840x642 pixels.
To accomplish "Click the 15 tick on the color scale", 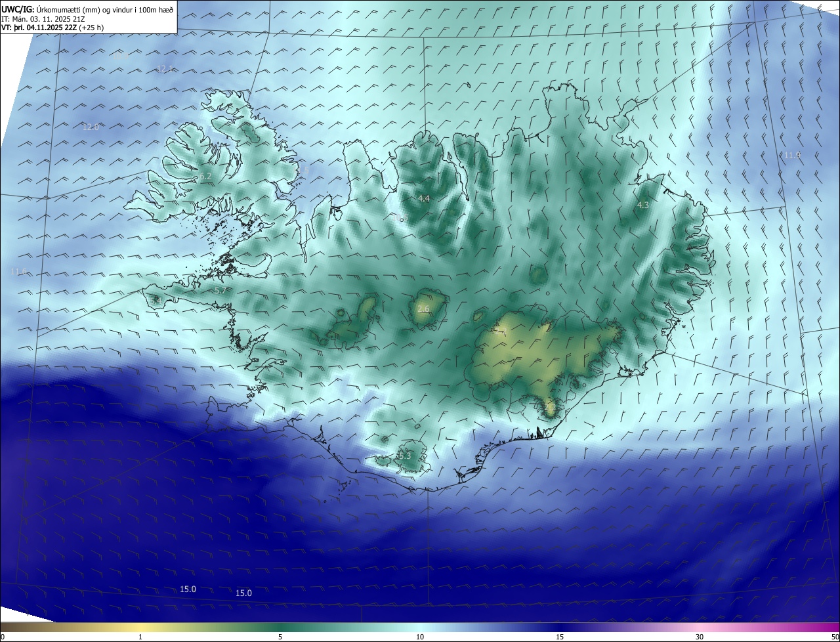I will 560,637.
